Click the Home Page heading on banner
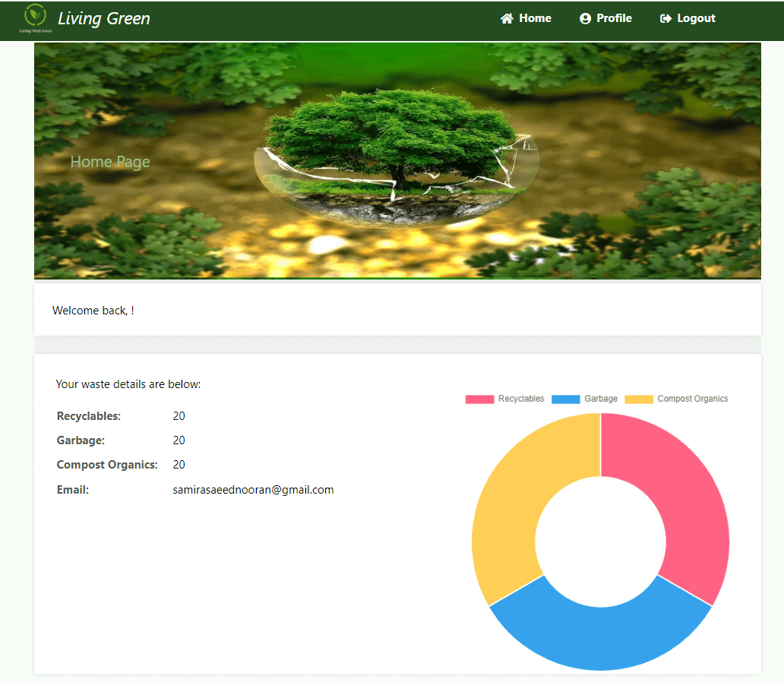 [x=110, y=162]
